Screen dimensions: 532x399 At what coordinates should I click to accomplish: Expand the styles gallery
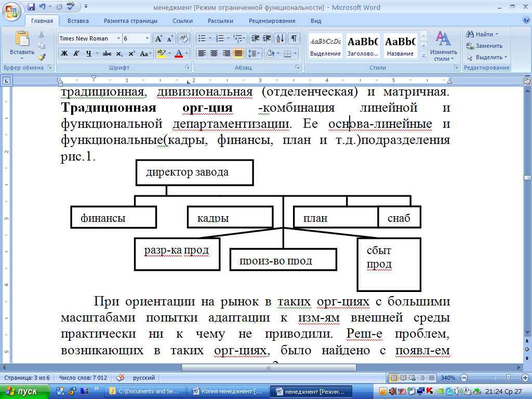pyautogui.click(x=423, y=56)
